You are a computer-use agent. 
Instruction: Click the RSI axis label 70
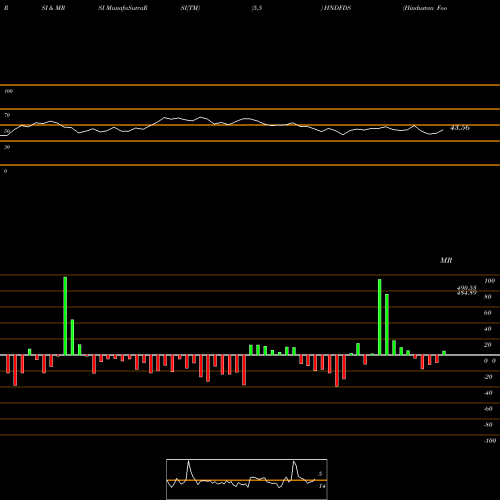point(7,115)
